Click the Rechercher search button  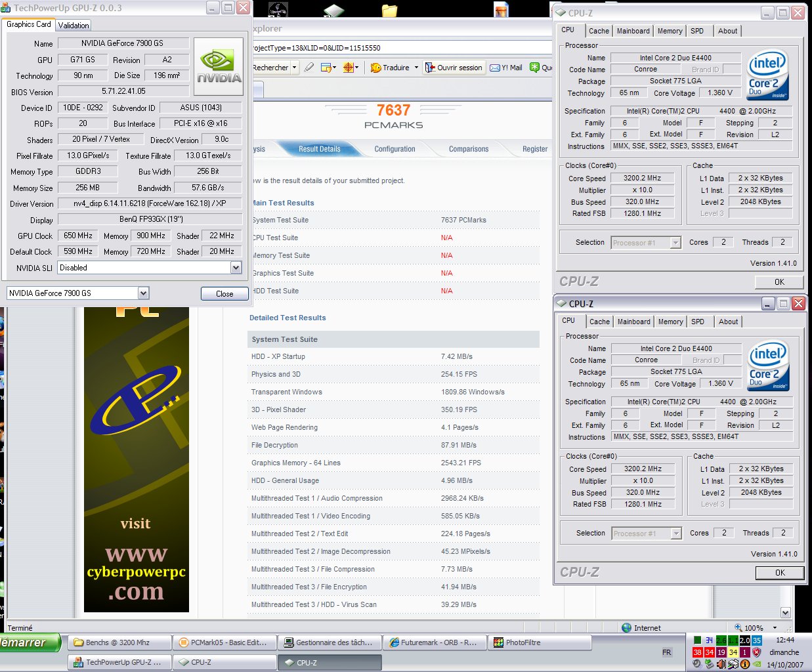(x=270, y=68)
